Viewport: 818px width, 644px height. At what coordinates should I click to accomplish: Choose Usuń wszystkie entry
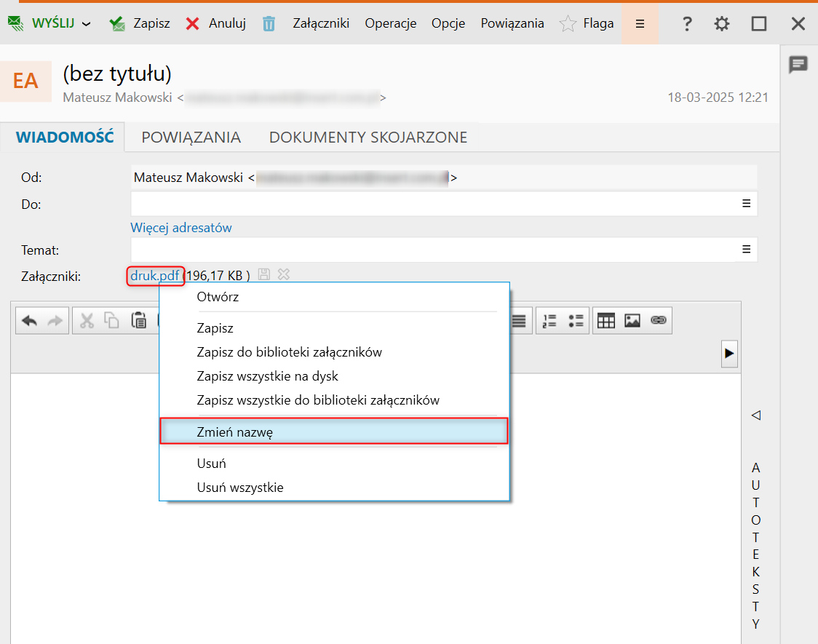click(334, 487)
